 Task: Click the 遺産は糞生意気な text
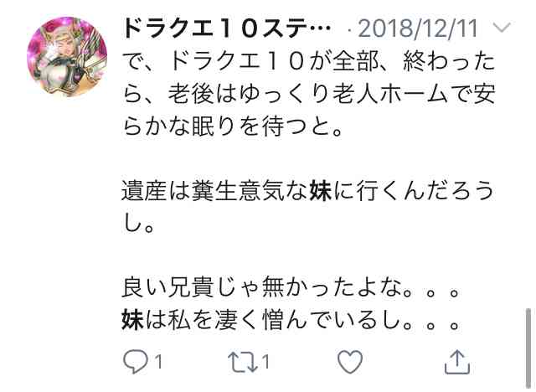215,191
